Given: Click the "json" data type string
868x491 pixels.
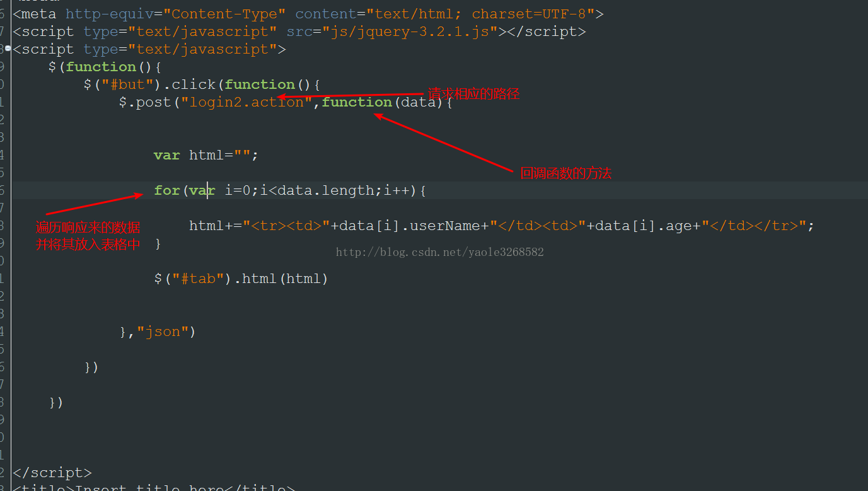Looking at the screenshot, I should pyautogui.click(x=163, y=332).
